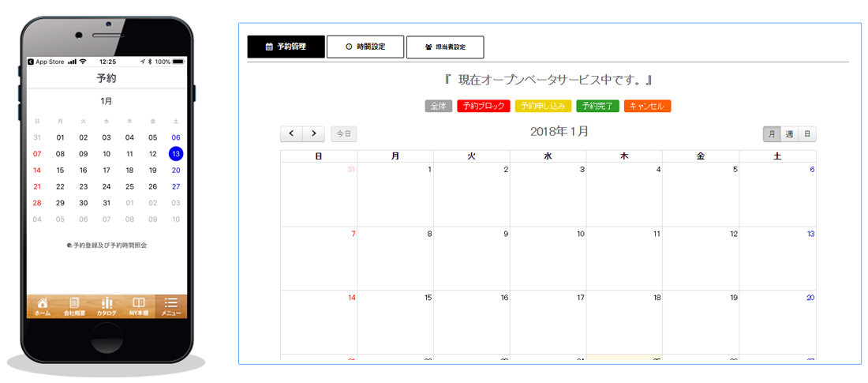Open the 担当者設定 tab

click(x=445, y=47)
